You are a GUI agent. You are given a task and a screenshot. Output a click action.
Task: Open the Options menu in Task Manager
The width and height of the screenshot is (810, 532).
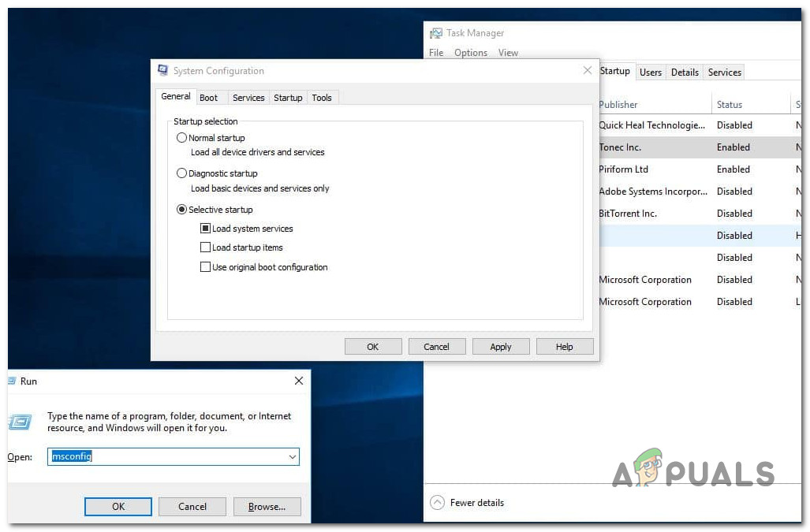pyautogui.click(x=471, y=53)
